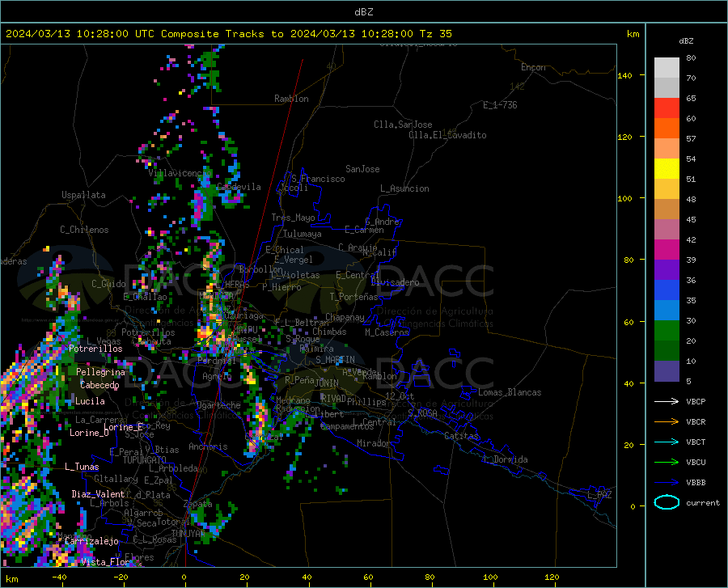Select the magenta legend swatch near 42
The image size is (728, 588).
click(667, 250)
